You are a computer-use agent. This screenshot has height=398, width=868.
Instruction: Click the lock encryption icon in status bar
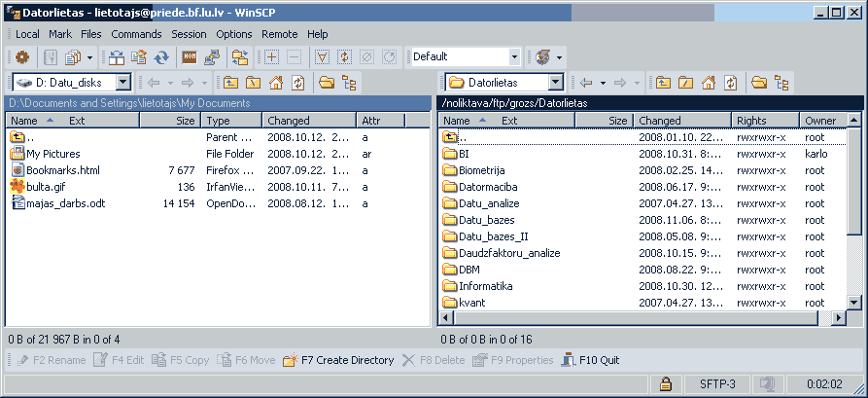pos(666,383)
